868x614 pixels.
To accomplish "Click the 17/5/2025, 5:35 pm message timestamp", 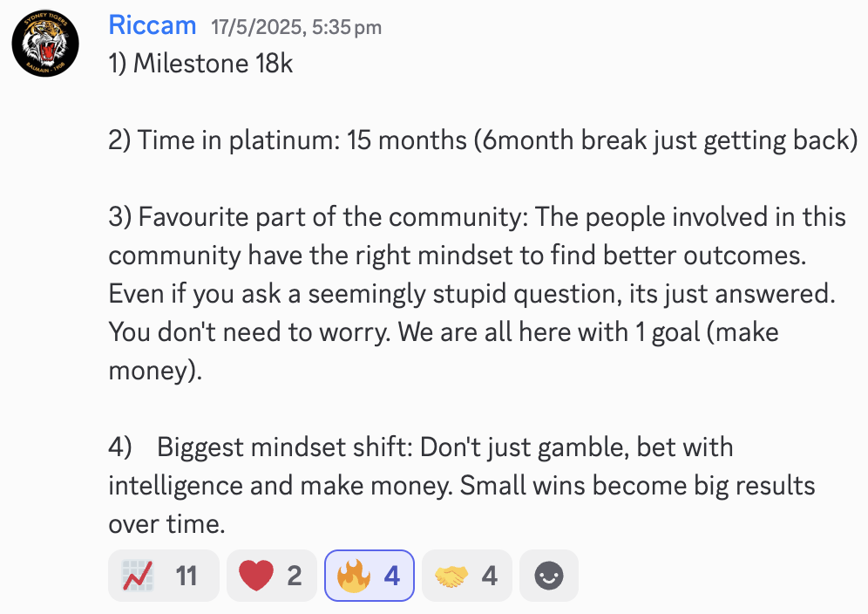I will click(296, 27).
